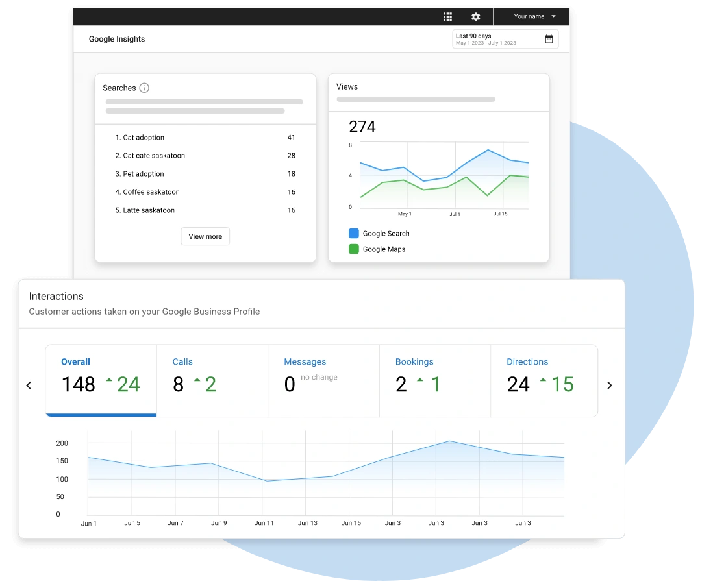
Task: Expand more metrics with the right chevron
Action: 610,385
